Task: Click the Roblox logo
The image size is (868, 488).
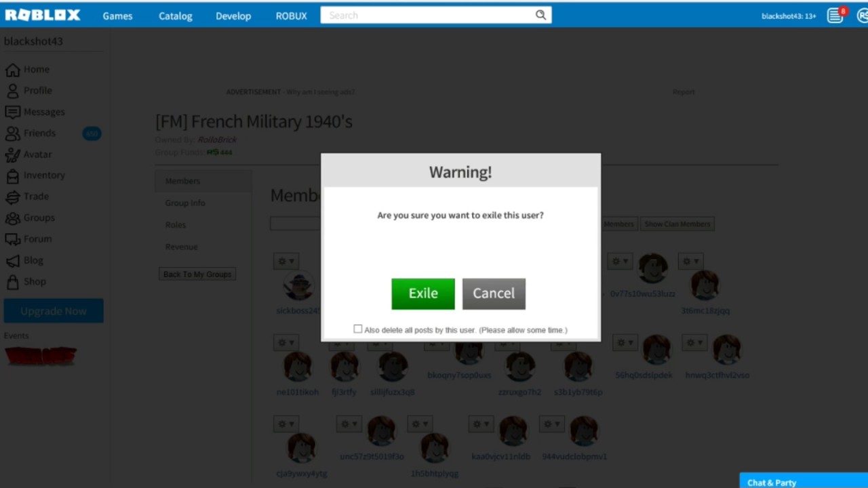Action: [x=43, y=15]
